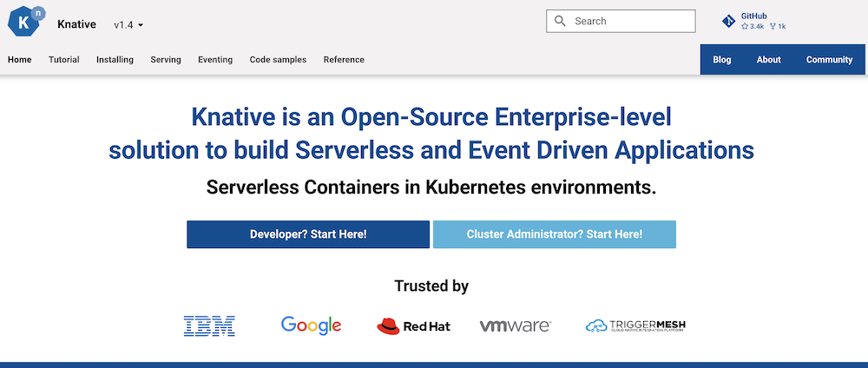Open the Reference tab
The image size is (868, 368).
click(344, 60)
